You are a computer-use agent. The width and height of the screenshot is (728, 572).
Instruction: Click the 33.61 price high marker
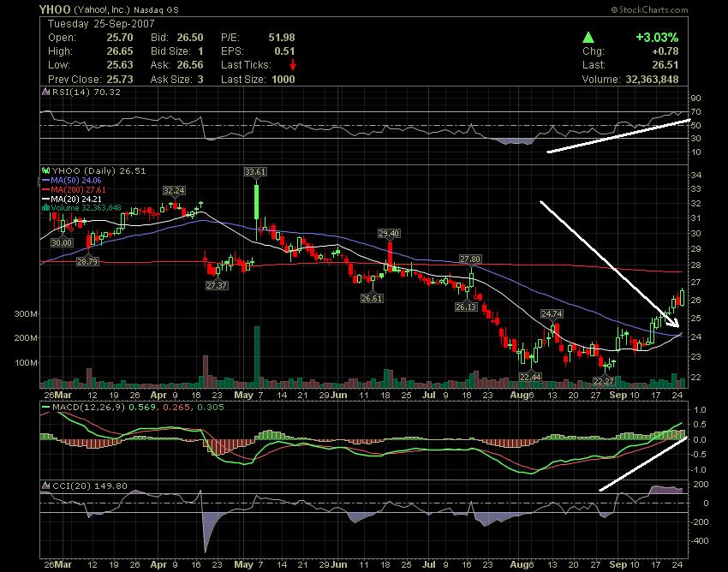point(255,172)
